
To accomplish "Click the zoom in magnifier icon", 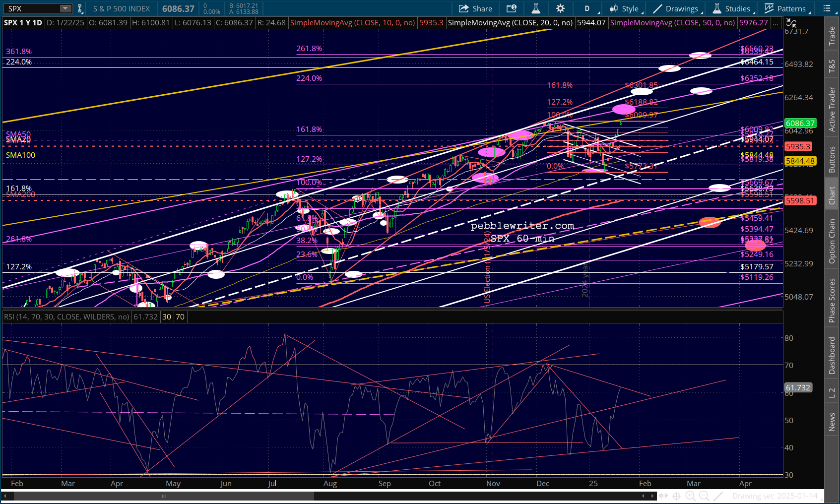I will (690, 496).
